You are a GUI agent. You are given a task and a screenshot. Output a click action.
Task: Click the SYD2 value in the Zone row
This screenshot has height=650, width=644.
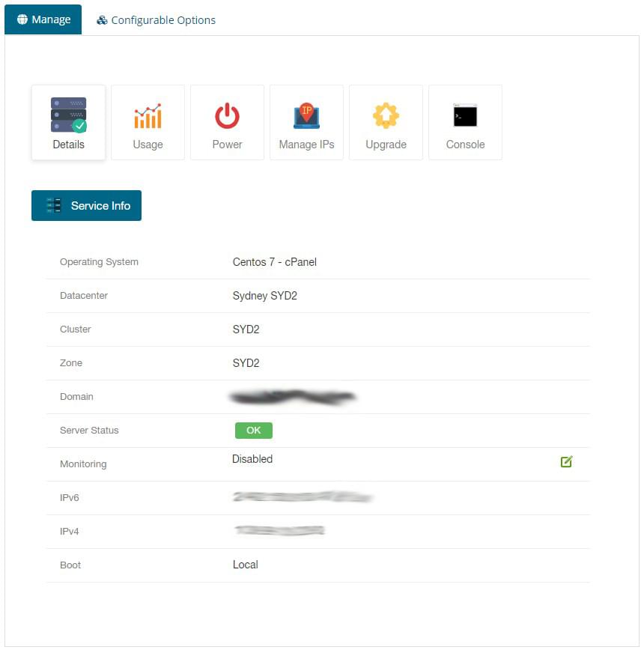[246, 363]
